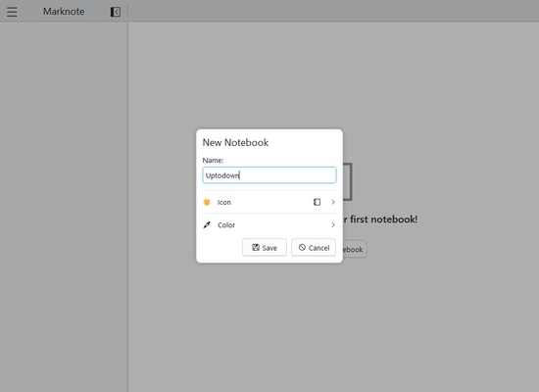The height and width of the screenshot is (392, 539).
Task: Click the smiley emoji icon beside Icon
Action: pos(207,202)
